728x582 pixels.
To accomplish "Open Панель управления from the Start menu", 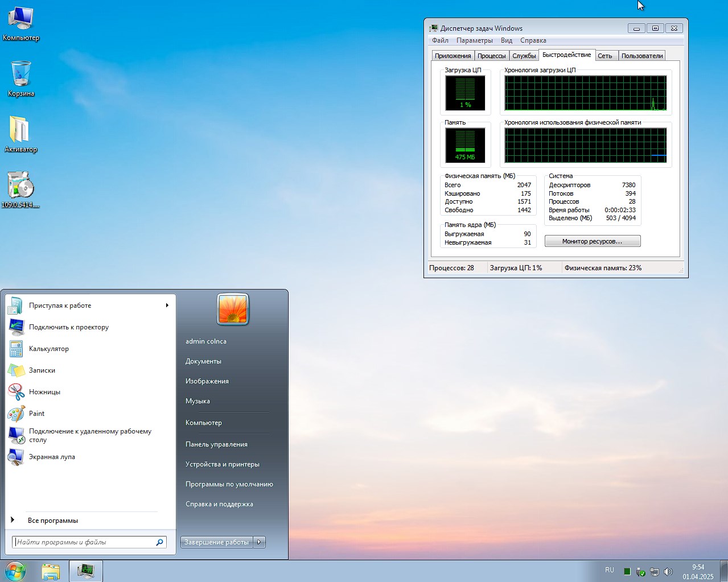I will (216, 444).
